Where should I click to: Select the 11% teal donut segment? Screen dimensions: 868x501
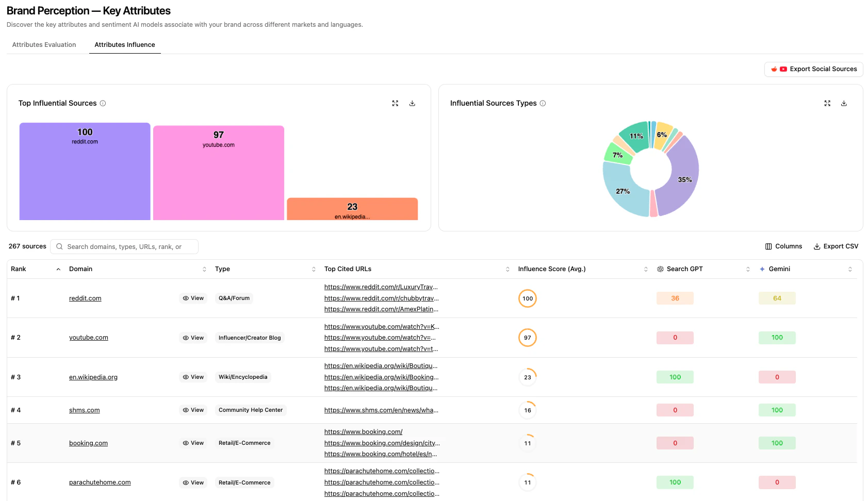(x=636, y=136)
